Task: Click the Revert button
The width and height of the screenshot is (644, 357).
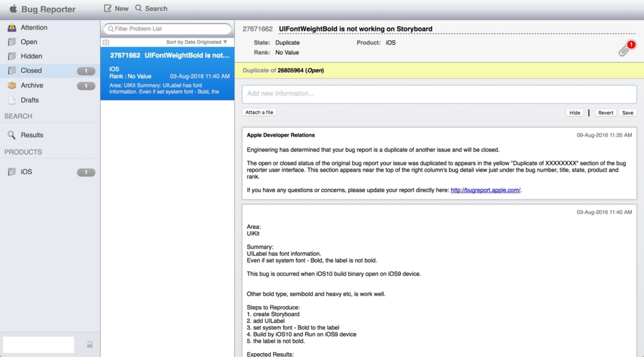Action: [x=606, y=113]
